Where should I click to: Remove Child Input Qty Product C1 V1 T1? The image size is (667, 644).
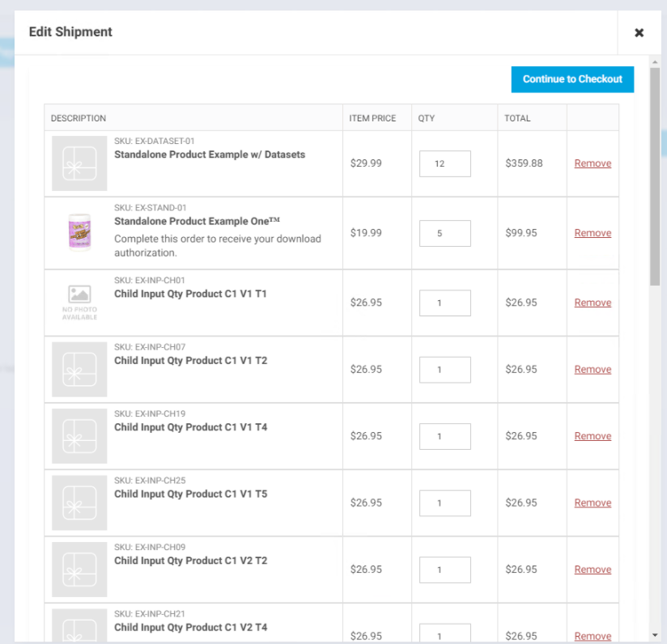click(593, 303)
